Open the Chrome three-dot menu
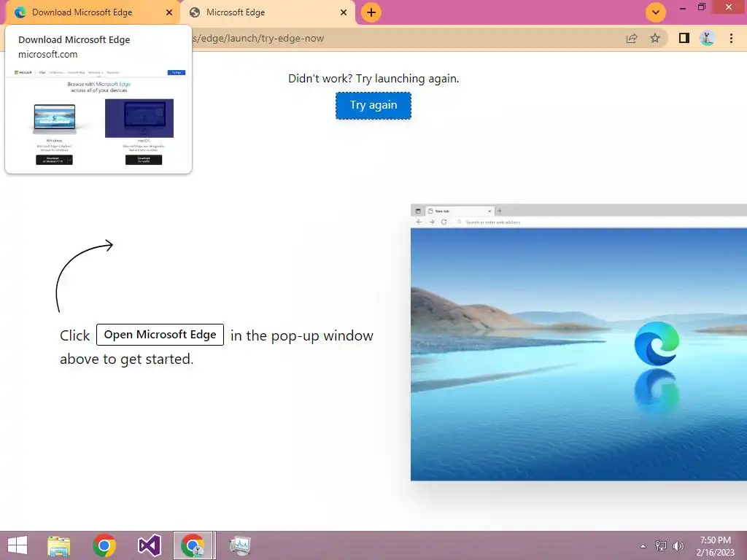 pyautogui.click(x=731, y=38)
